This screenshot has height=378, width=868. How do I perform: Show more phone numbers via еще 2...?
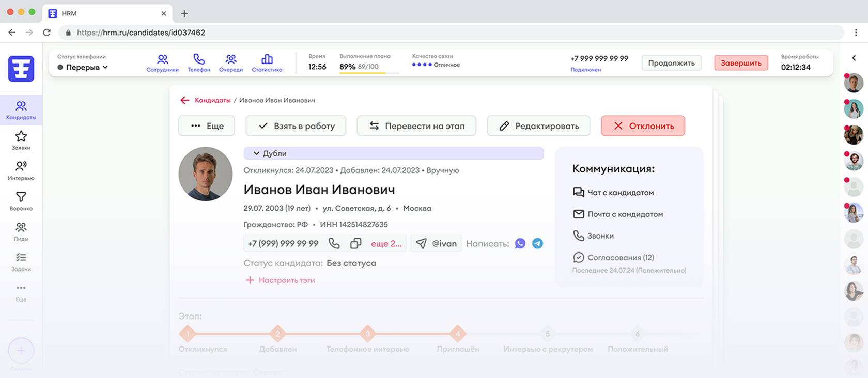coord(386,244)
